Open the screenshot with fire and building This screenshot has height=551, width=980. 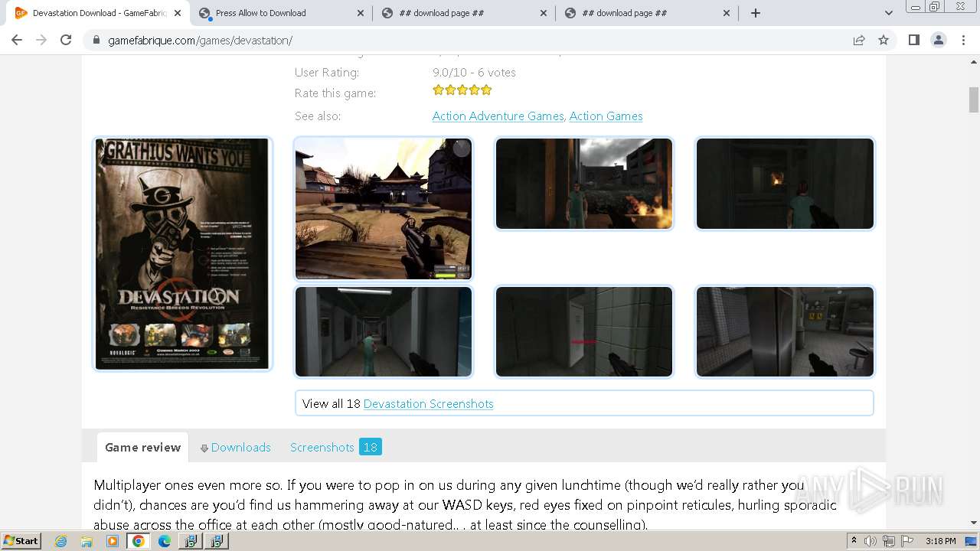tap(584, 184)
